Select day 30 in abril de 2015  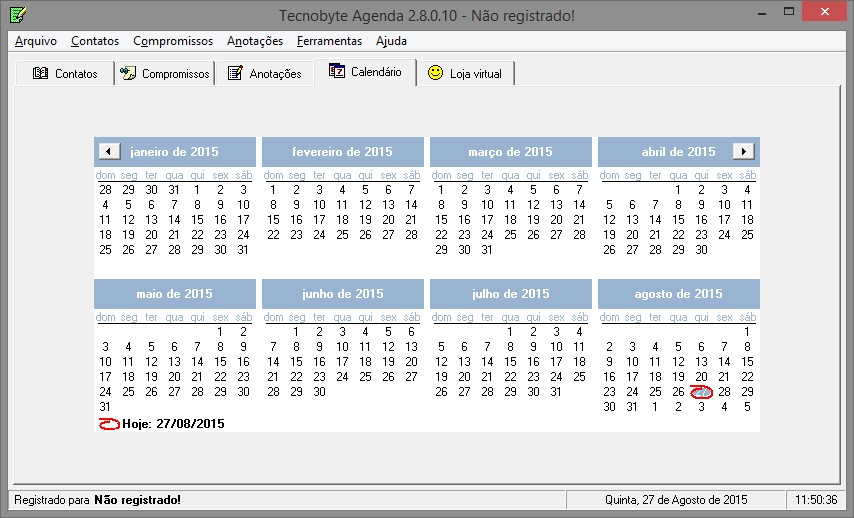click(701, 249)
